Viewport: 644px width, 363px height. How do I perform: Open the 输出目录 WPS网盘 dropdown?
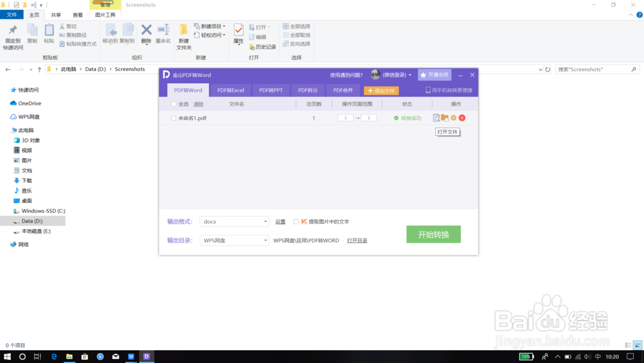click(x=234, y=240)
